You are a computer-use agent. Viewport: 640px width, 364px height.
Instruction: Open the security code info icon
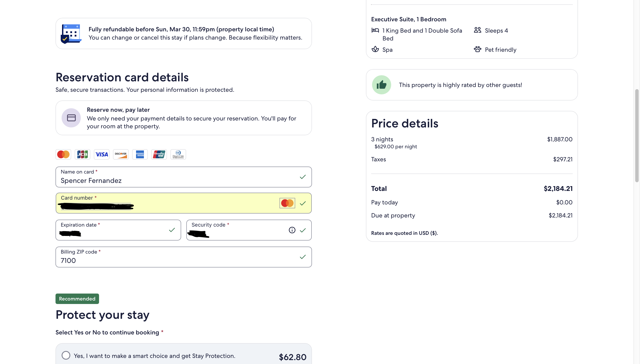292,230
